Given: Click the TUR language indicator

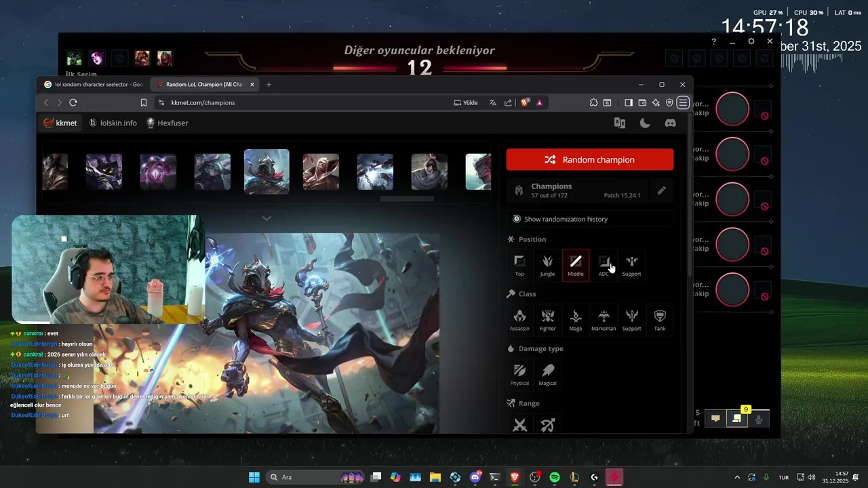Looking at the screenshot, I should click(783, 477).
